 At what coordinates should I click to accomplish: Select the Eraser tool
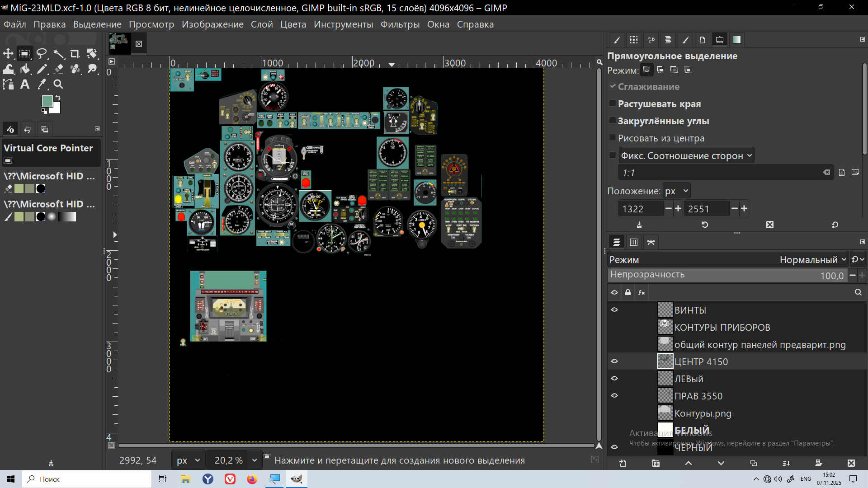click(x=58, y=69)
